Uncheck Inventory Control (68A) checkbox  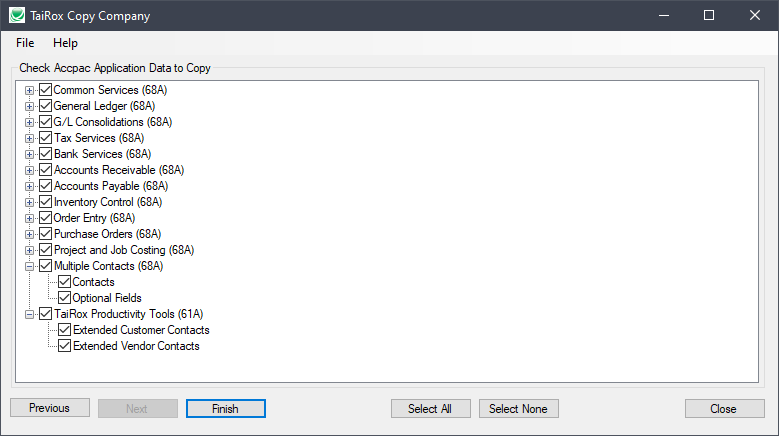[x=46, y=202]
